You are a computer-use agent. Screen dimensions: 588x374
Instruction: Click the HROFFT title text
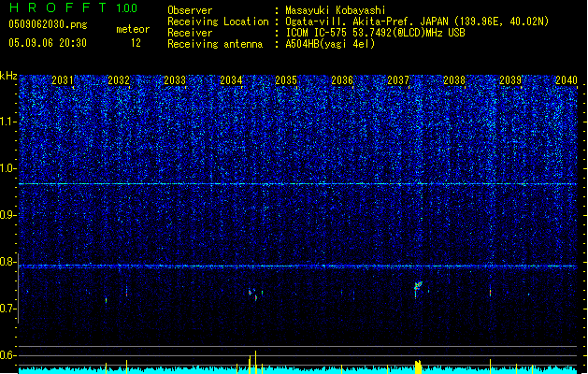[x=58, y=7]
